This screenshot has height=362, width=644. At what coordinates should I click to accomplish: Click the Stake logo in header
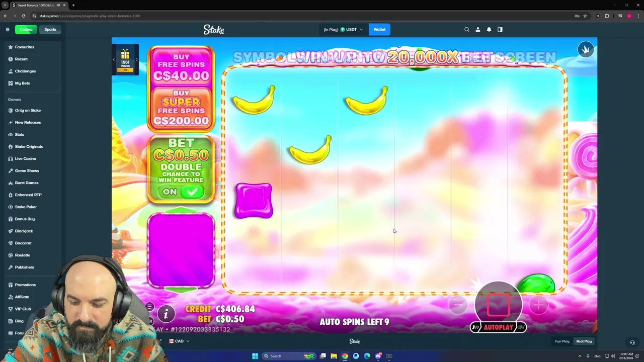pyautogui.click(x=214, y=30)
